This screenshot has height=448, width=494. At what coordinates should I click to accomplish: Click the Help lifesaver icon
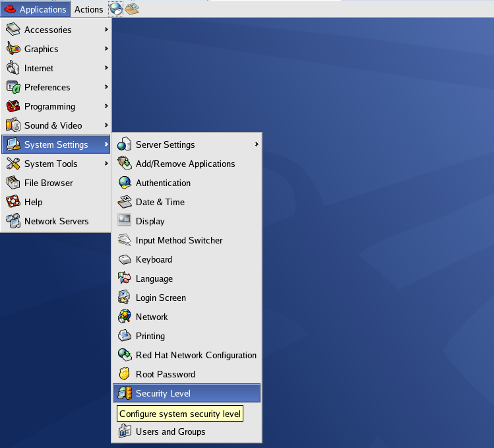coord(13,202)
